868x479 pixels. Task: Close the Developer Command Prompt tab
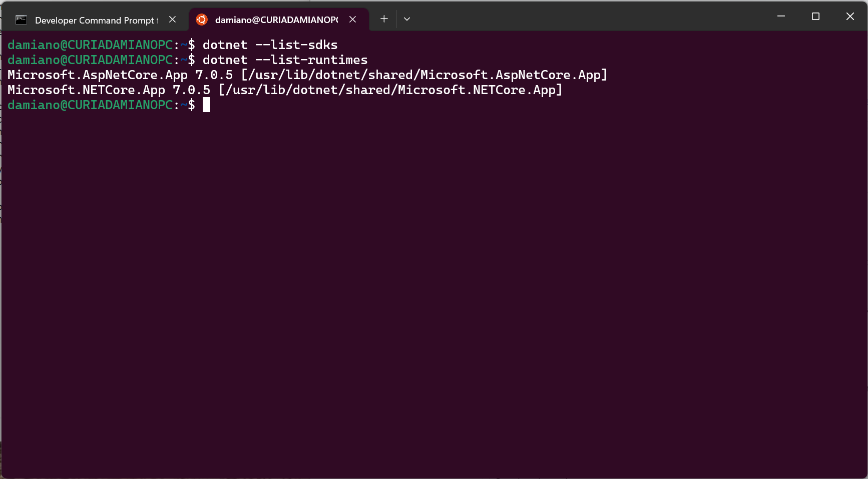[172, 20]
